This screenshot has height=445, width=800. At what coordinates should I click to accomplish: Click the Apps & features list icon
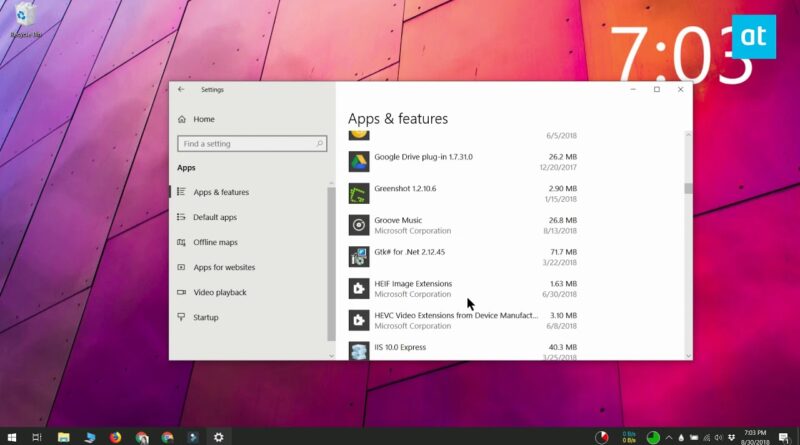coord(181,192)
